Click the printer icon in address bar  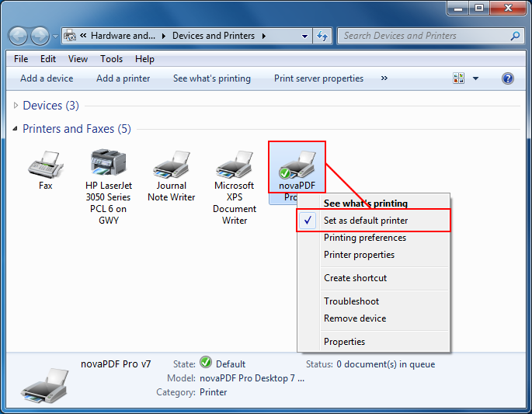pyautogui.click(x=70, y=36)
